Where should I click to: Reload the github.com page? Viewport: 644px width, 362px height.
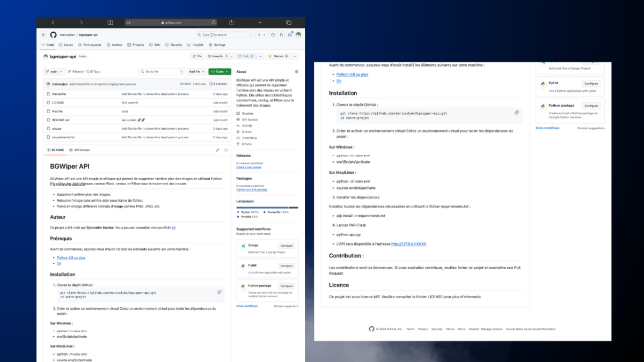click(214, 23)
